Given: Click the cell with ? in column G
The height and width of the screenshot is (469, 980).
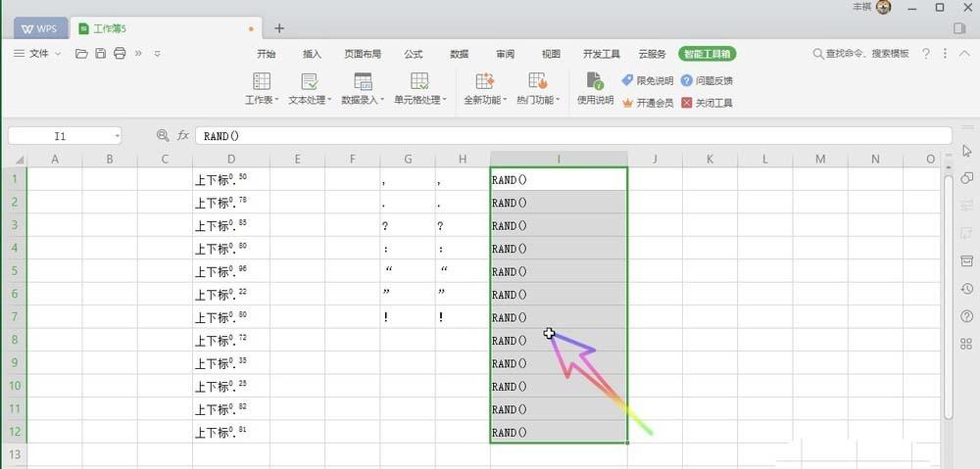Looking at the screenshot, I should pos(408,225).
